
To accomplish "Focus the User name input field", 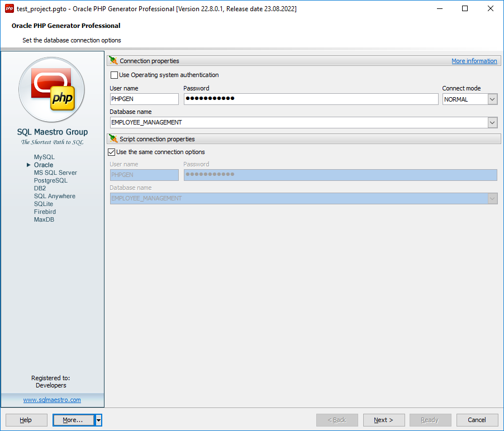I will pos(144,99).
